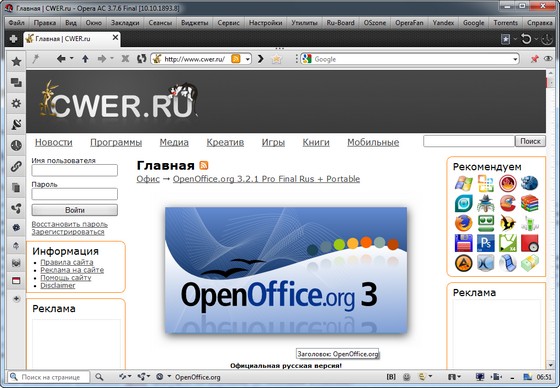Open the Links chain panel in sidebar
560x388 pixels.
click(x=16, y=166)
